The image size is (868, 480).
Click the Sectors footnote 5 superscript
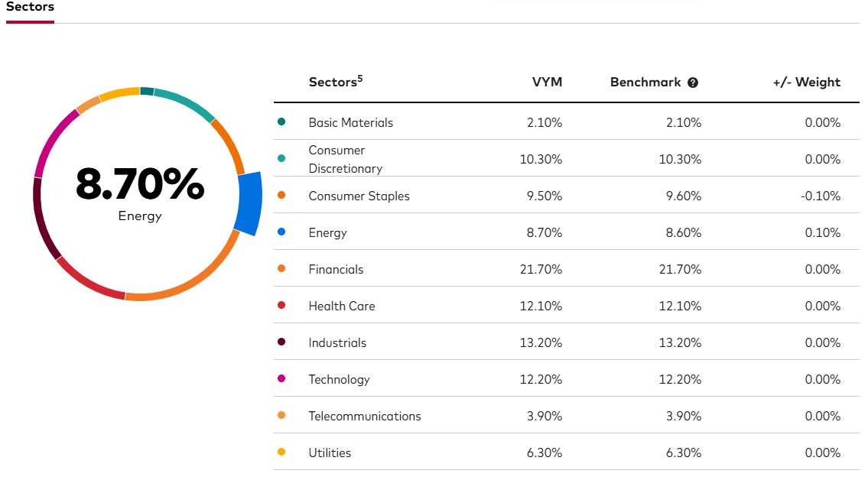[x=360, y=78]
